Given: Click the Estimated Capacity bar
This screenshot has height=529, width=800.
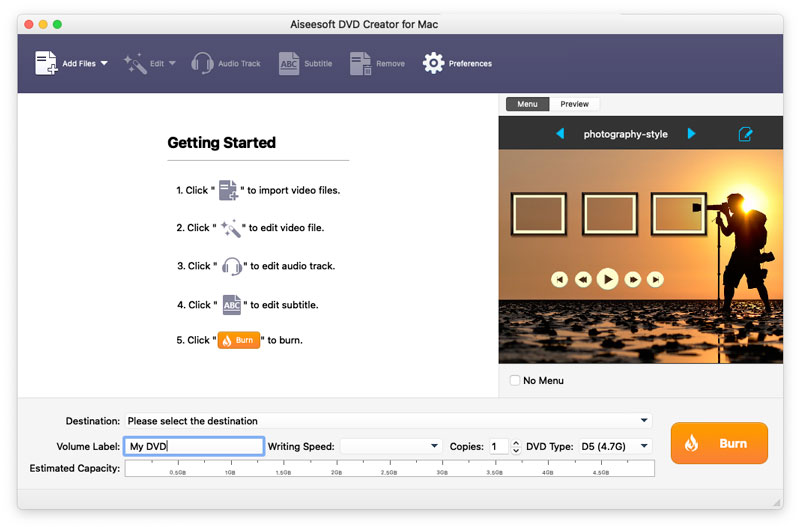Looking at the screenshot, I should coord(389,468).
